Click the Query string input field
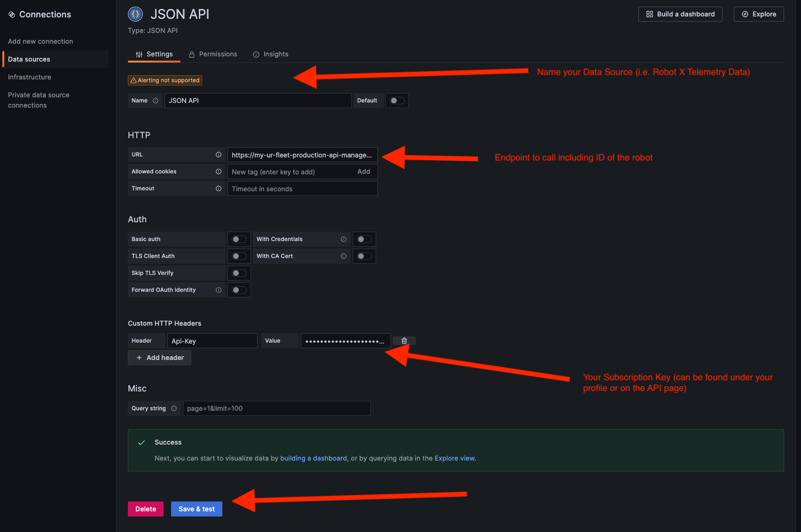The height and width of the screenshot is (532, 801). pos(276,408)
